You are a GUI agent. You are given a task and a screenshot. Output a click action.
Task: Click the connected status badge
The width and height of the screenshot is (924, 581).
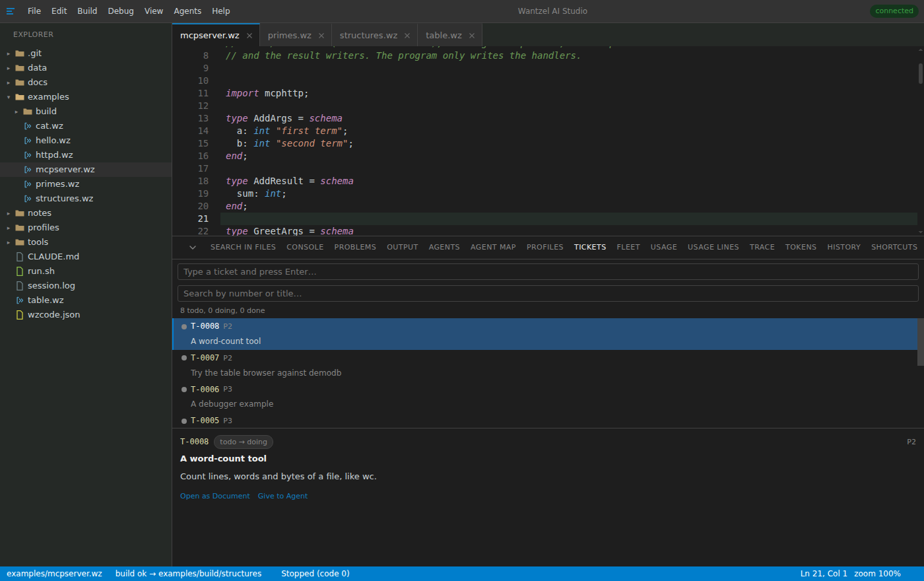[894, 11]
